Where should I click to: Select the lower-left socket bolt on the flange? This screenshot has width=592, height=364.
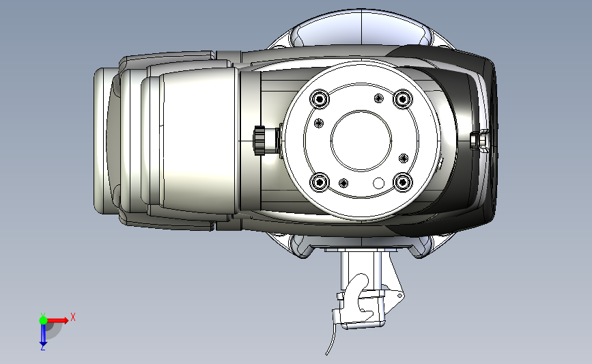[x=320, y=182]
